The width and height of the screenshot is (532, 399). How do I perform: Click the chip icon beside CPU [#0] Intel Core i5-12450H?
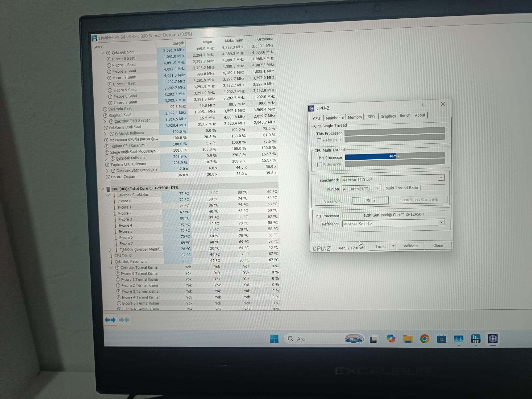tap(108, 189)
